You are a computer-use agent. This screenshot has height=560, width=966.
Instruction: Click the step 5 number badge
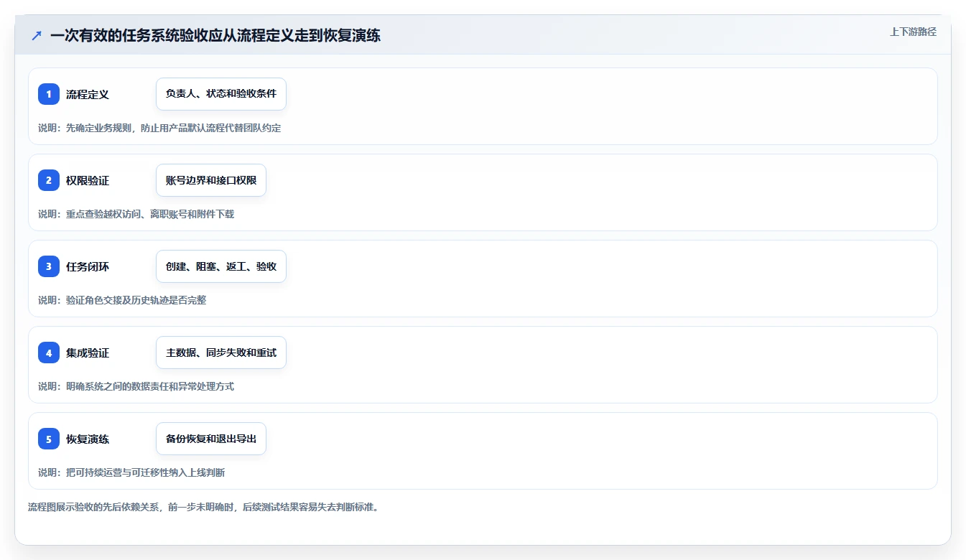[x=49, y=439]
